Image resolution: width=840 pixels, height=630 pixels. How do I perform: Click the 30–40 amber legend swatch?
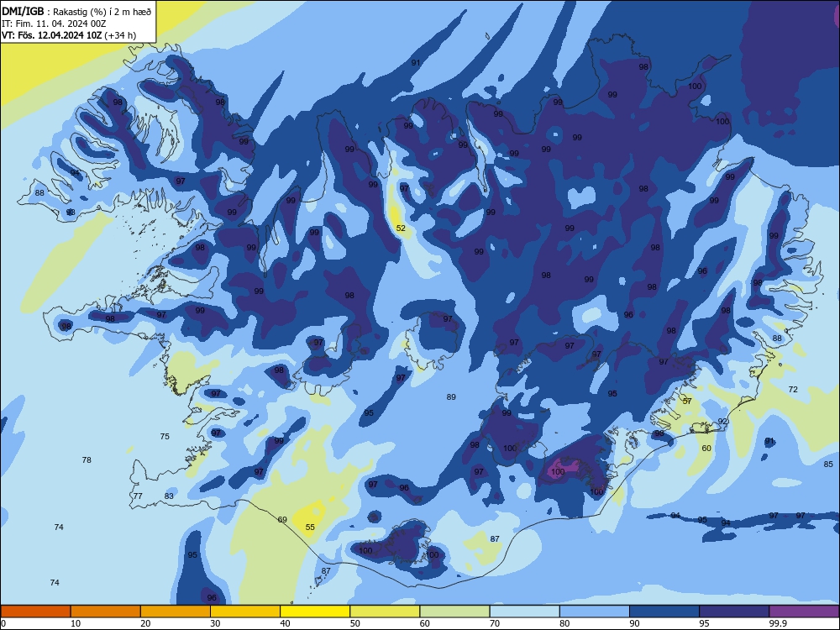pos(244,612)
